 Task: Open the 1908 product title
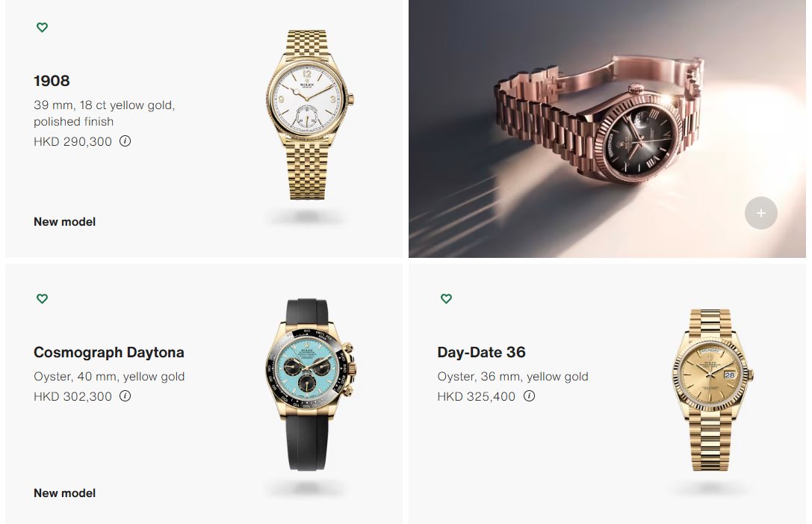[52, 81]
